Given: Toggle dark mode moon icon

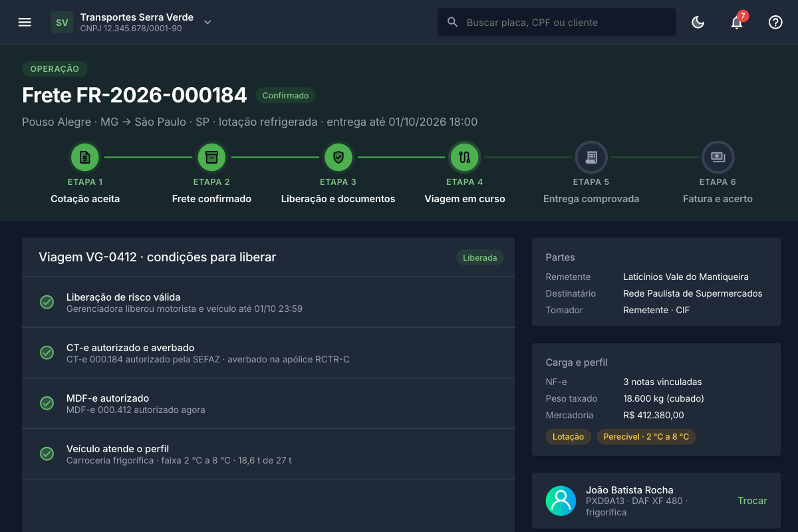Looking at the screenshot, I should tap(698, 22).
